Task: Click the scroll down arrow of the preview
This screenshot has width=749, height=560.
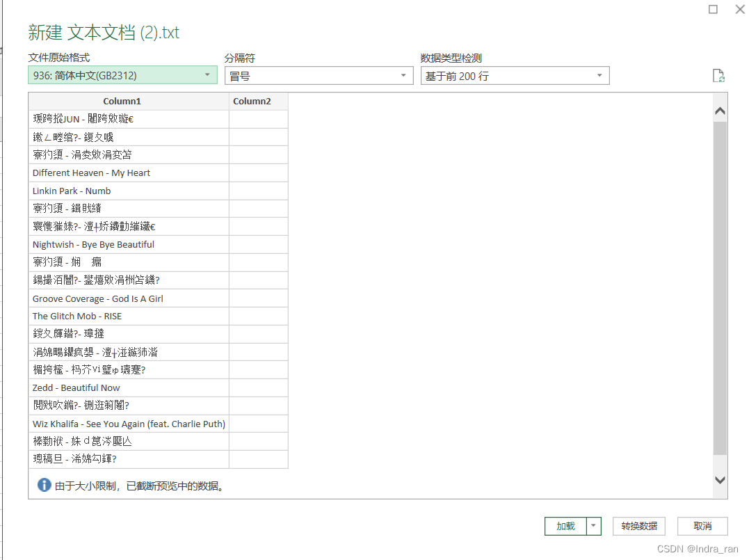Action: tap(720, 480)
